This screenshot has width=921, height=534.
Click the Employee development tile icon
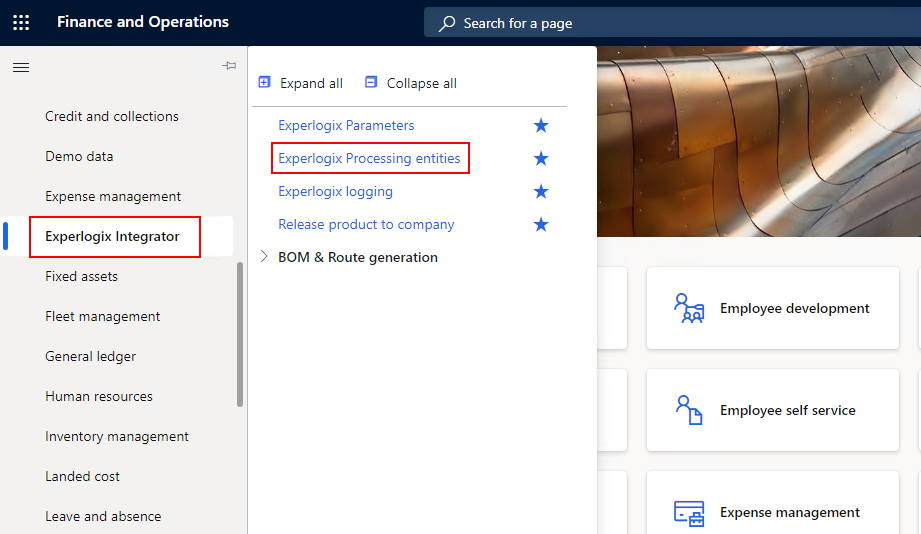coord(688,308)
